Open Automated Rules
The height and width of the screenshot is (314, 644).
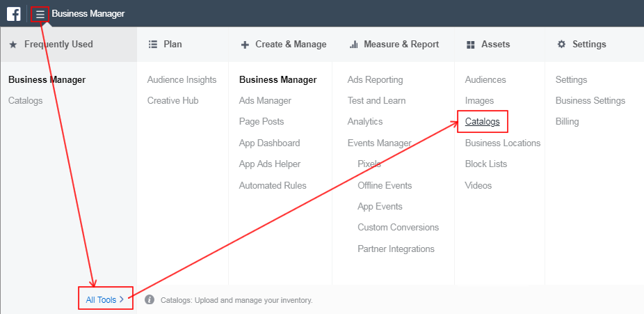(273, 185)
